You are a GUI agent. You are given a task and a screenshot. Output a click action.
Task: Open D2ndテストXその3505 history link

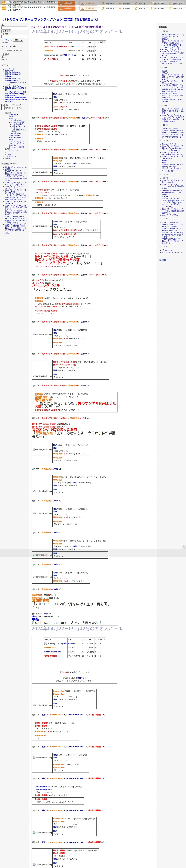pos(173,132)
